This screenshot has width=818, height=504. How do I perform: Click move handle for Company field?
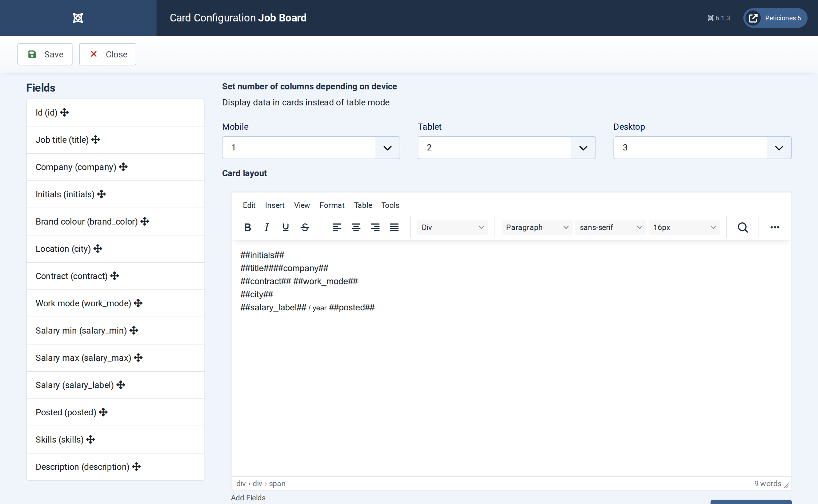(123, 167)
